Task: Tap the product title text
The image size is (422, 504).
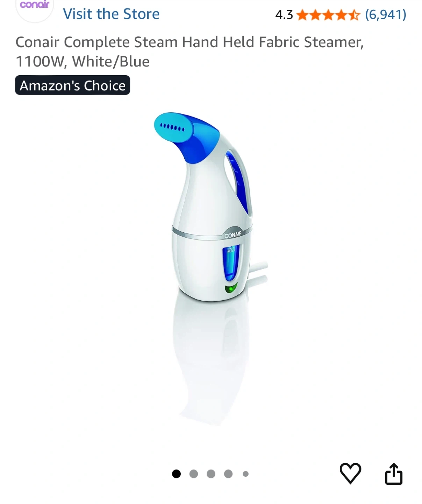Action: 189,51
